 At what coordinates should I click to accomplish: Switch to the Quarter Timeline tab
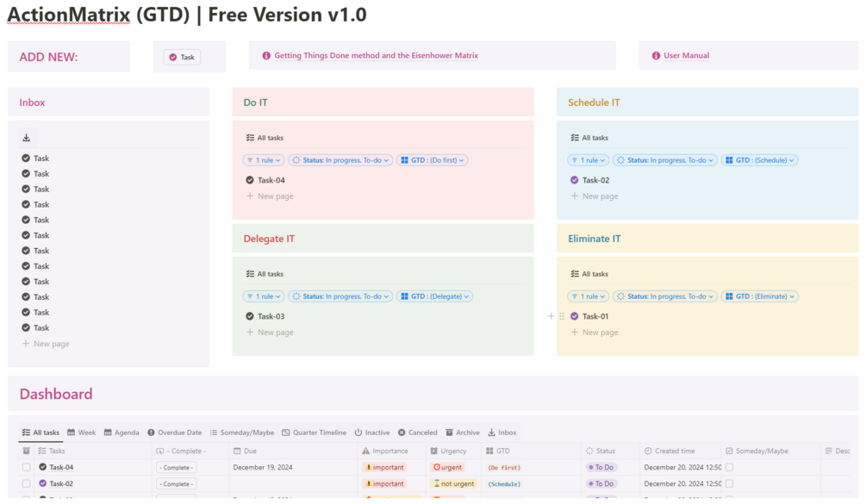tap(315, 432)
